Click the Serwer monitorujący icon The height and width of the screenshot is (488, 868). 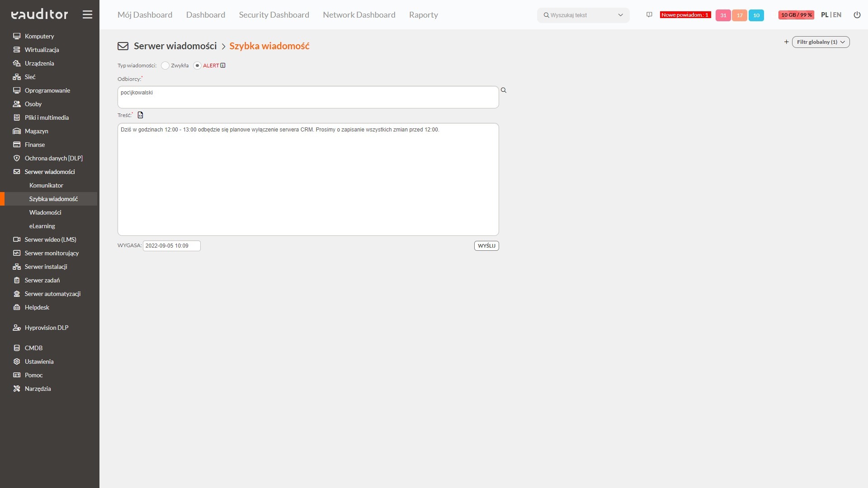[17, 253]
